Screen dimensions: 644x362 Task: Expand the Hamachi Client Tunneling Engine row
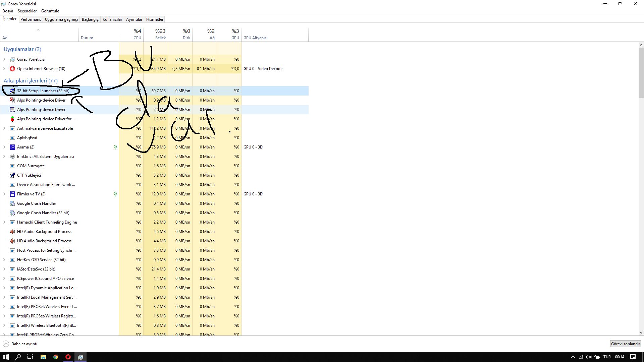pos(4,222)
